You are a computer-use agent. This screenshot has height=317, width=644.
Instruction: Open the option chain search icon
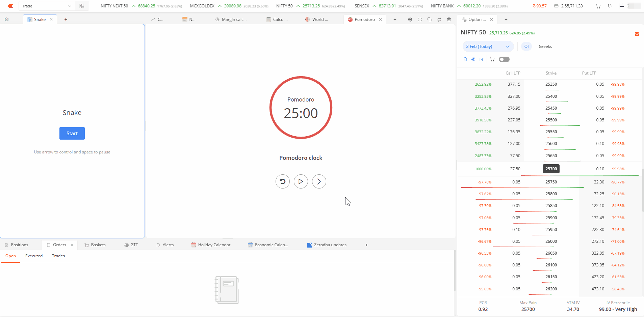coord(465,59)
